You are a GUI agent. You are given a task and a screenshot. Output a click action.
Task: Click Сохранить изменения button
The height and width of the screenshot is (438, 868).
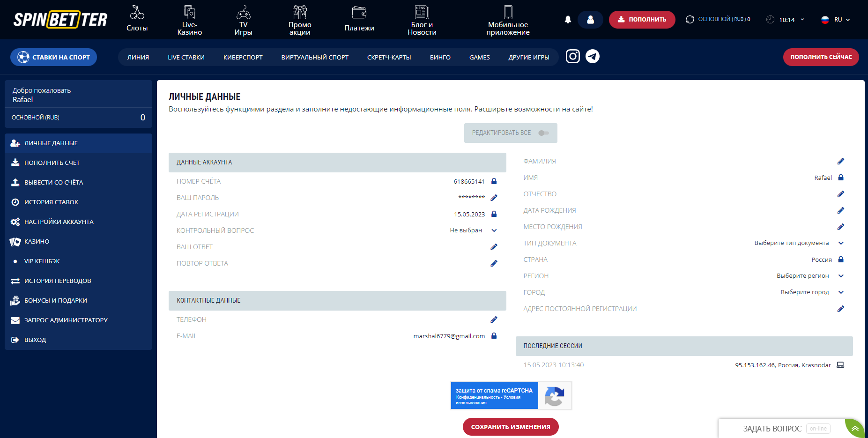click(511, 427)
